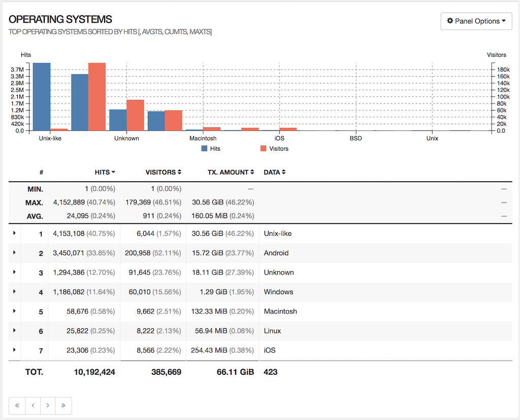This screenshot has height=420, width=520.
Task: Jump to first page with double-left chevron
Action: 17,405
